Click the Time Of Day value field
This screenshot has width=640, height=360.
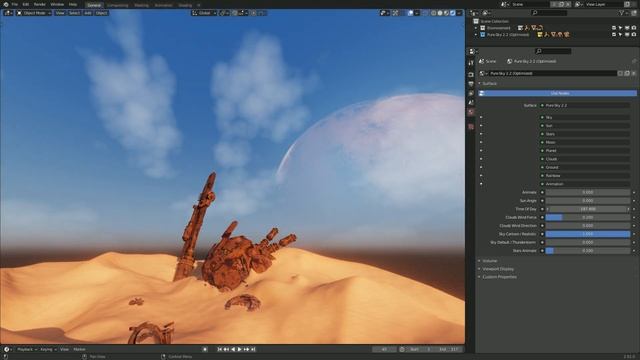pos(587,209)
